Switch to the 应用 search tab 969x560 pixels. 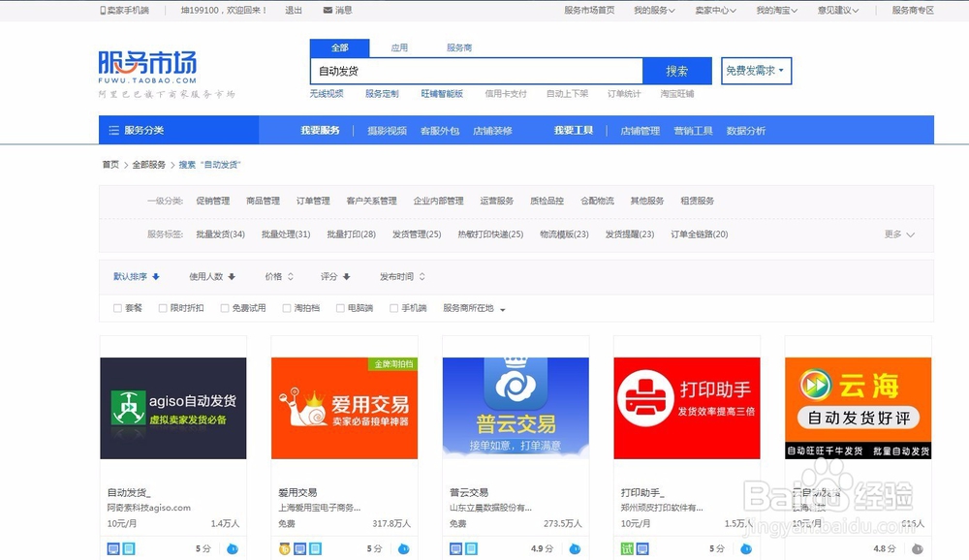399,47
